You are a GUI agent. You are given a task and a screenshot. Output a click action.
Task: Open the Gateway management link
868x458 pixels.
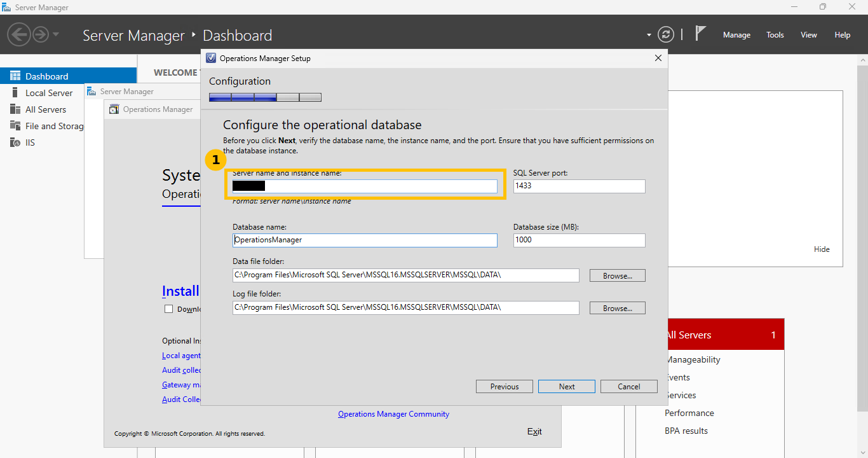coord(181,385)
